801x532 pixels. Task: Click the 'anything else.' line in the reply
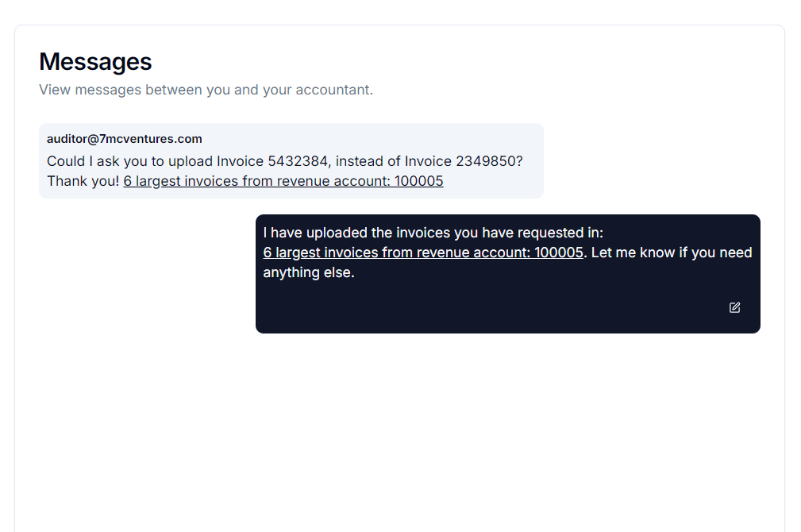[308, 272]
